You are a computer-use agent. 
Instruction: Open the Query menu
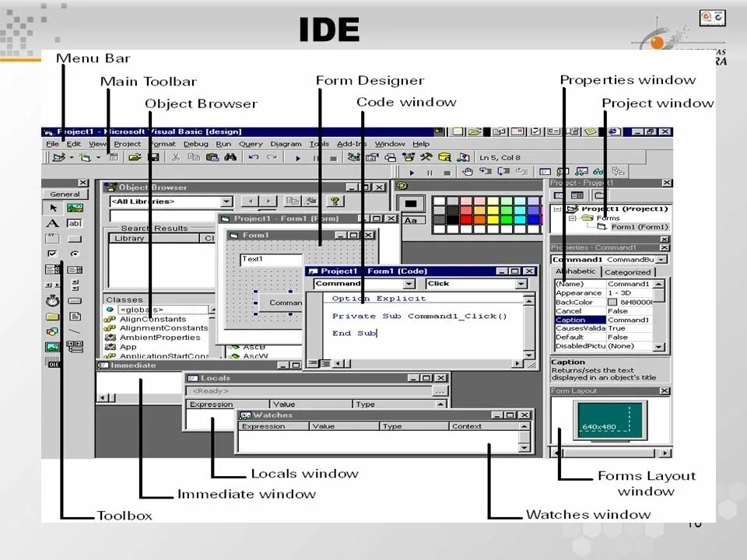[x=251, y=144]
